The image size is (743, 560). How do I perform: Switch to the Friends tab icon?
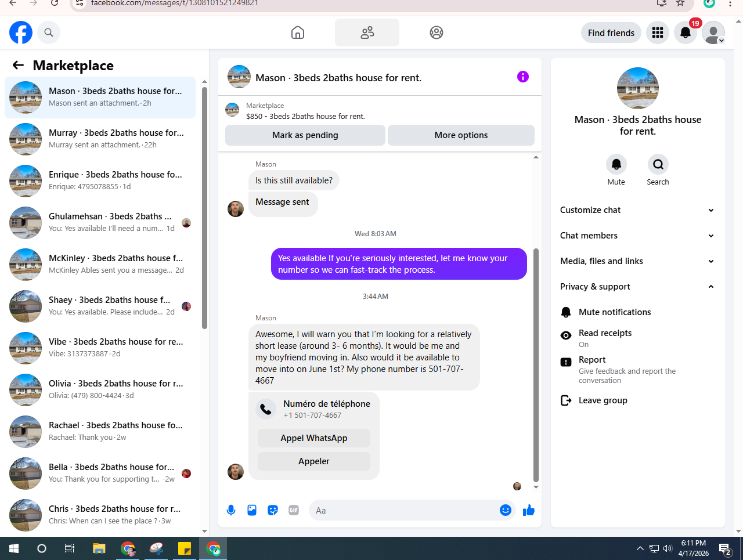click(x=367, y=32)
